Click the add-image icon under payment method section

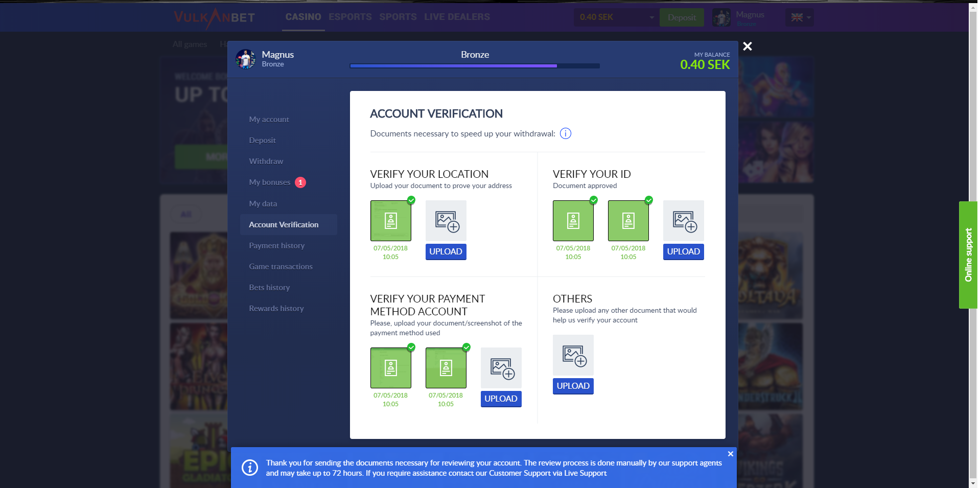point(501,368)
